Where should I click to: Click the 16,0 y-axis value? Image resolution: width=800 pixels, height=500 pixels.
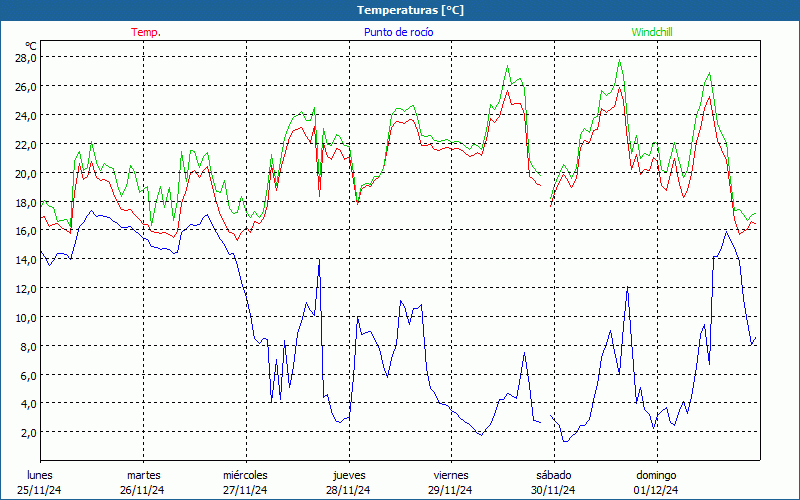(x=26, y=231)
